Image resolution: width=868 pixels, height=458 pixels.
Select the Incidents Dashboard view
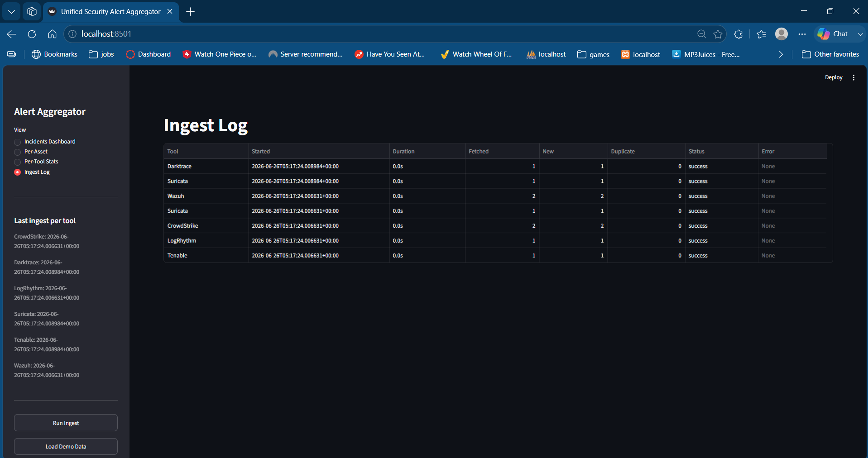click(45, 142)
